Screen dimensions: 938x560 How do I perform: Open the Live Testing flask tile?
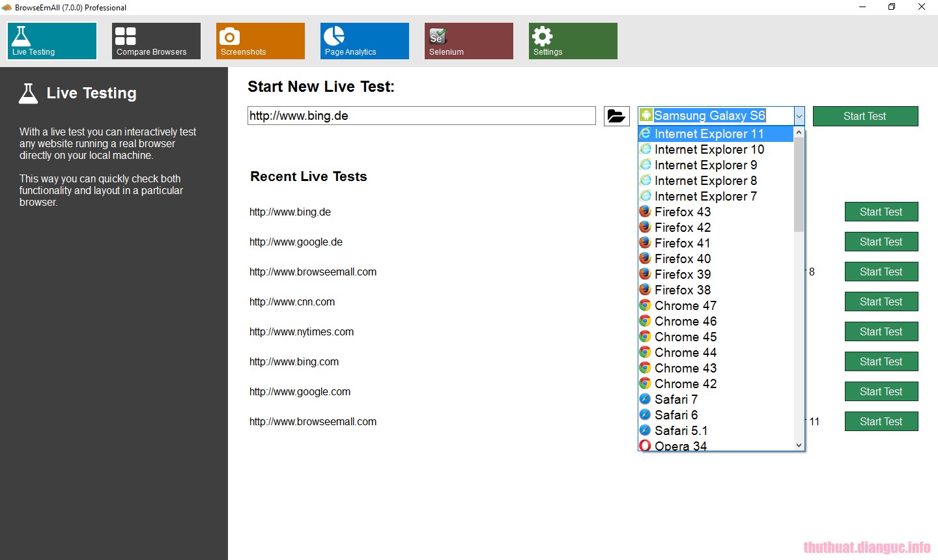point(52,41)
